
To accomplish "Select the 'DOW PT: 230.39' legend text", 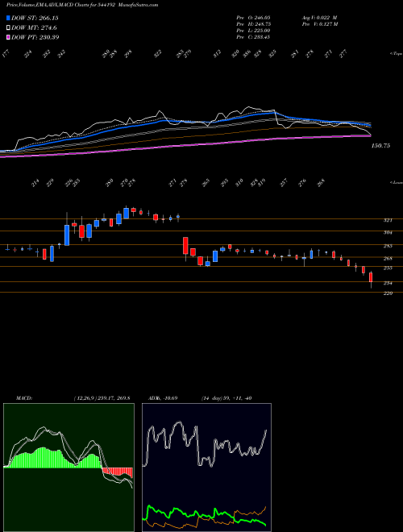I will (x=35, y=37).
